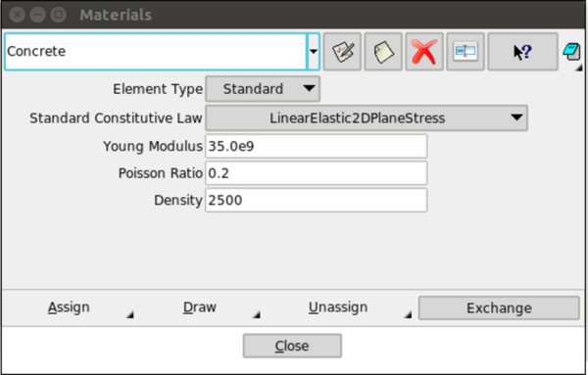Viewport: 588px width, 375px height.
Task: Open the Concrete material name dropdown arrow
Action: [x=314, y=51]
